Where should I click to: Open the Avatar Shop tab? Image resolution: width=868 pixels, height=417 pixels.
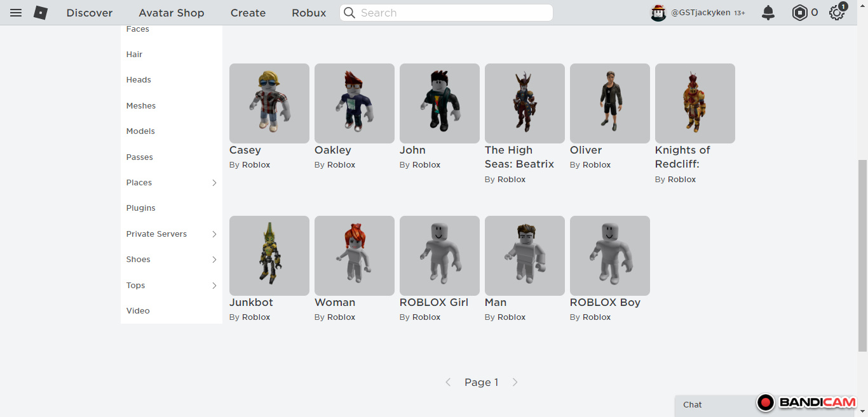click(172, 13)
